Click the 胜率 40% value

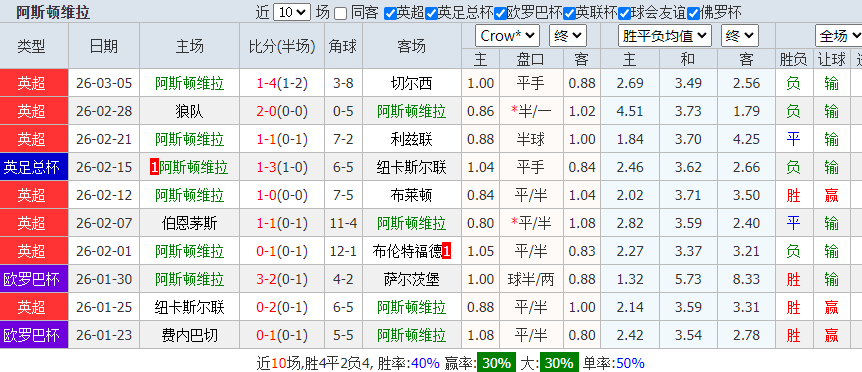426,363
